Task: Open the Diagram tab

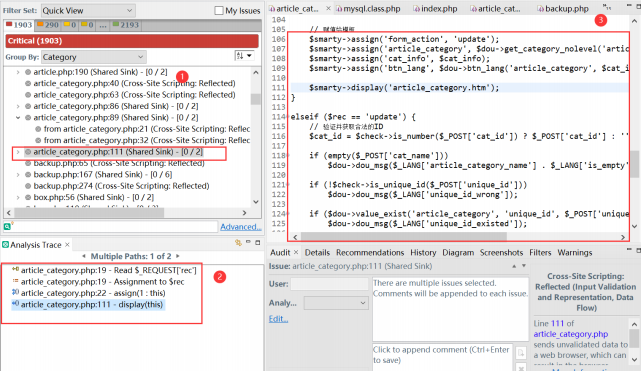Action: pyautogui.click(x=458, y=253)
